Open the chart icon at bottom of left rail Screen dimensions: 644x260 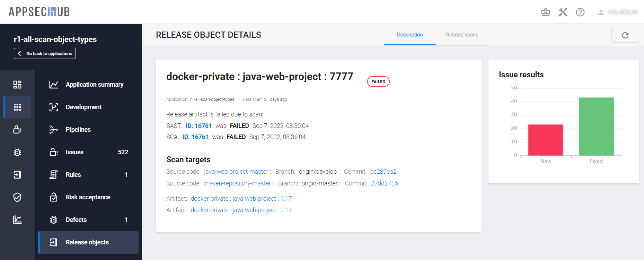tap(17, 220)
